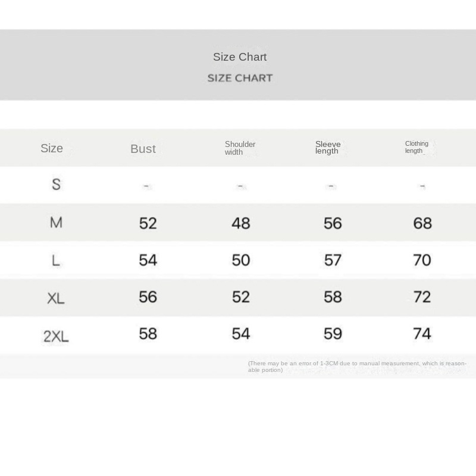This screenshot has width=476, height=476.
Task: Click sleeve length value 57 for size L
Action: point(333,260)
